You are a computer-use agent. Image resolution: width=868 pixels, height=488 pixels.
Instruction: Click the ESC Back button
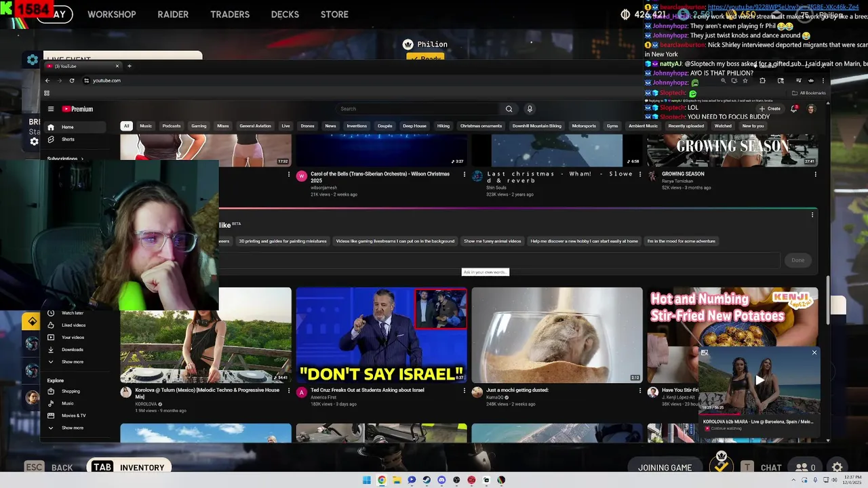[49, 467]
